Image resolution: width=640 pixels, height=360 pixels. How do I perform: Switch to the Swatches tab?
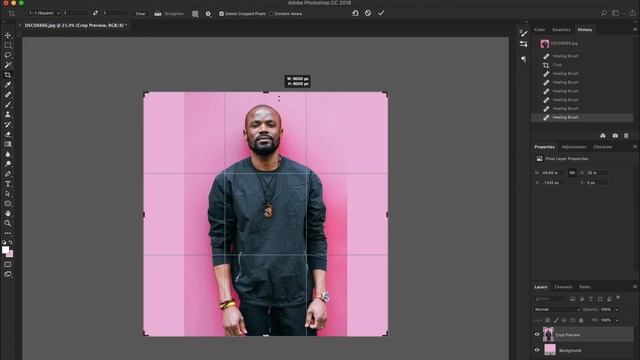coord(561,29)
